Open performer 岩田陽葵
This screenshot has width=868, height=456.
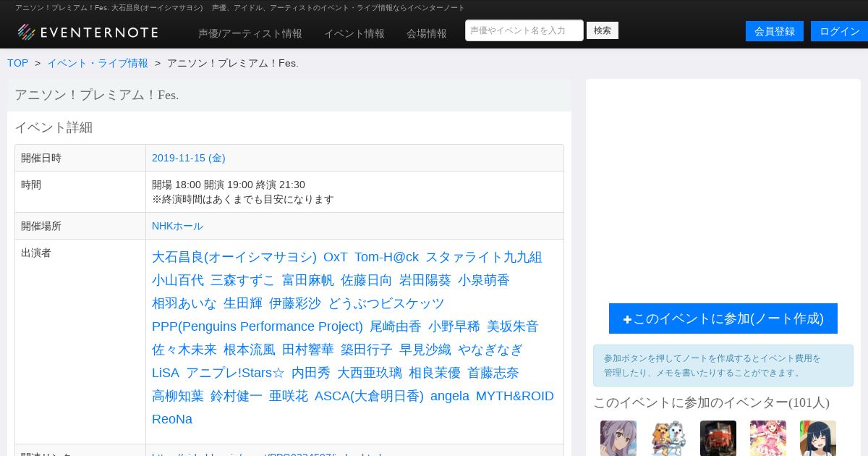point(425,280)
